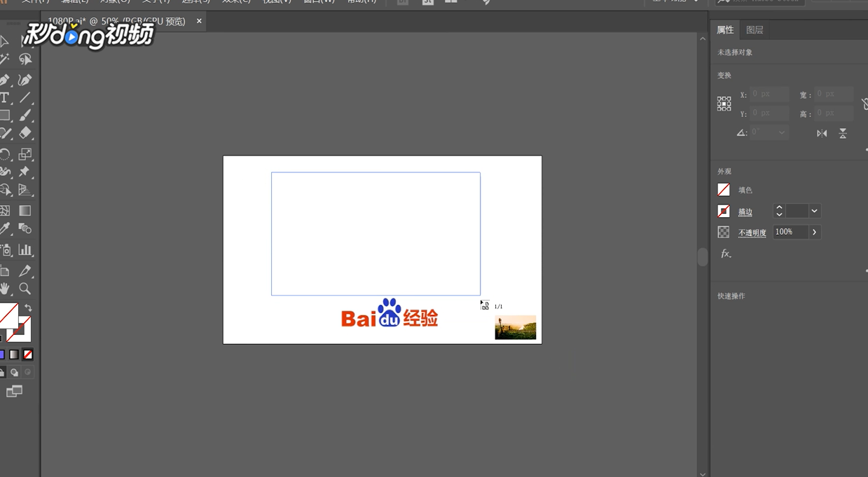Select the Puppet Warp pin tool
The width and height of the screenshot is (868, 477).
25,172
